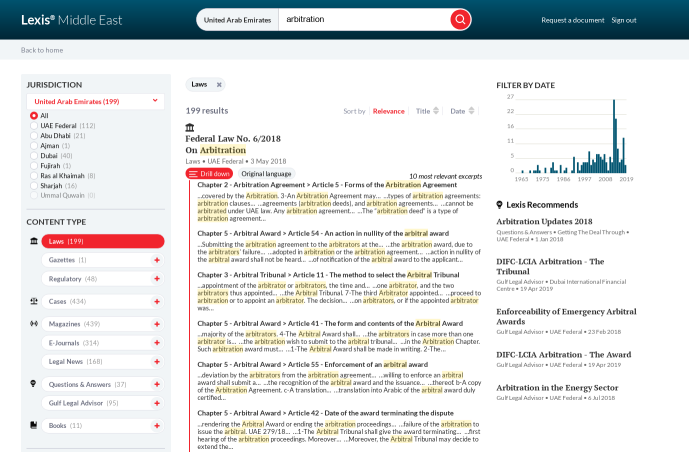Remove the Laws filter chip
This screenshot has height=452, width=689.
[x=219, y=84]
